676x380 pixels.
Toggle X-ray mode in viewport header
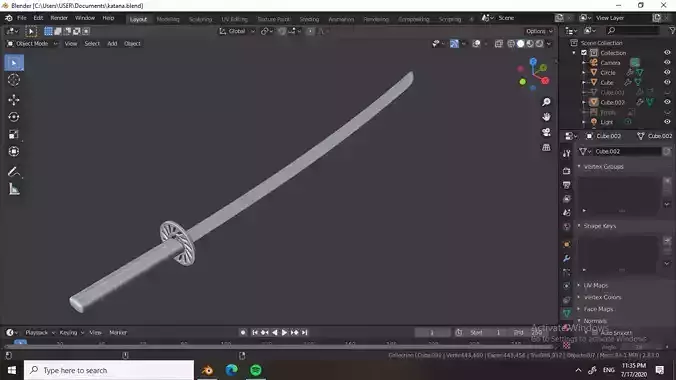pyautogui.click(x=499, y=44)
